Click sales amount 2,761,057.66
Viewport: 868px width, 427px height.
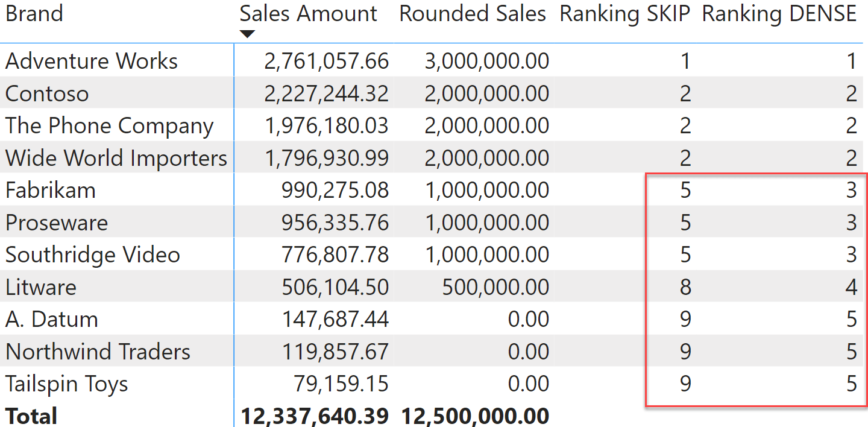(327, 61)
